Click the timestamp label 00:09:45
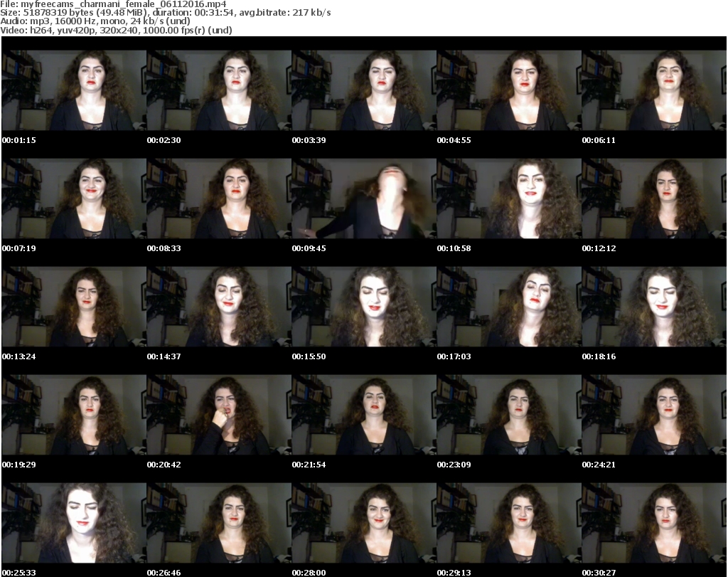This screenshot has height=577, width=728. 309,248
